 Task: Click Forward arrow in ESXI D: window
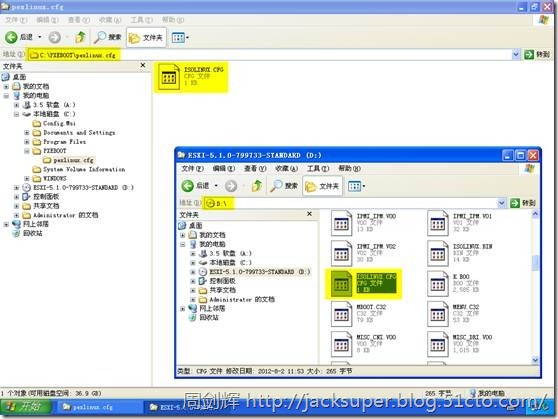point(231,186)
